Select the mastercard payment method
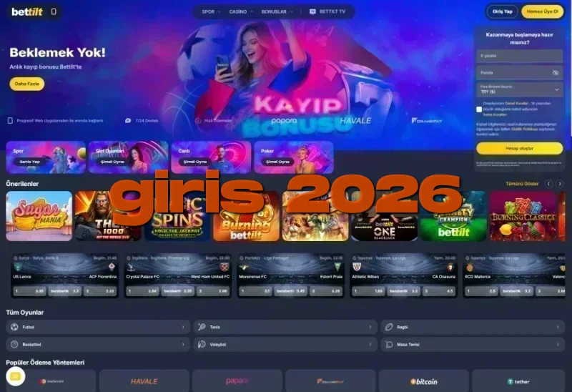 (51, 381)
